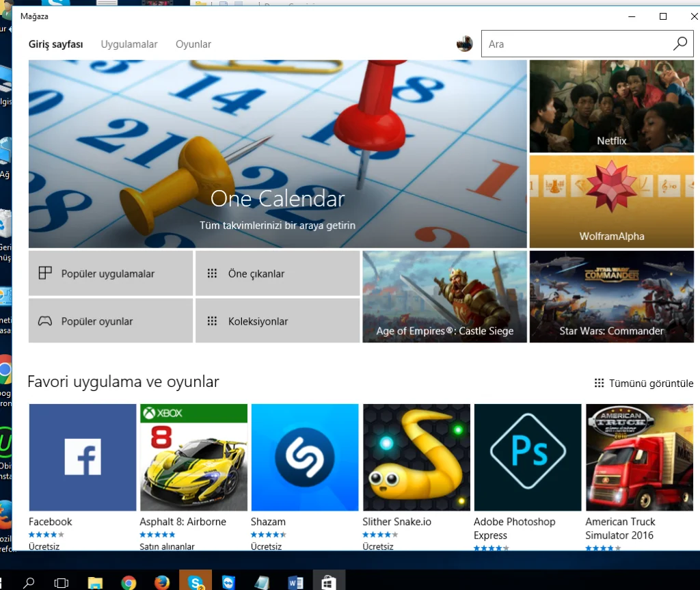This screenshot has height=590, width=700.
Task: Click the Ücretsiz label under Shazam
Action: point(267,547)
